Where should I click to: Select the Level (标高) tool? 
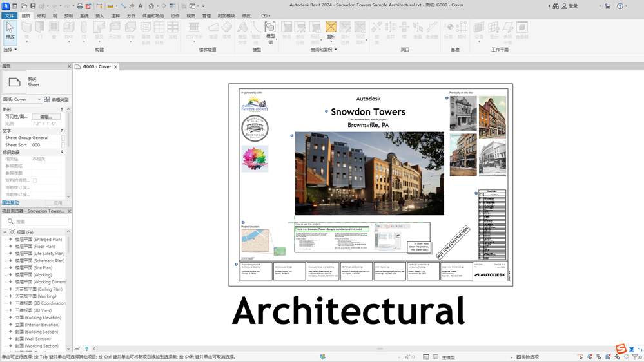pos(448,31)
